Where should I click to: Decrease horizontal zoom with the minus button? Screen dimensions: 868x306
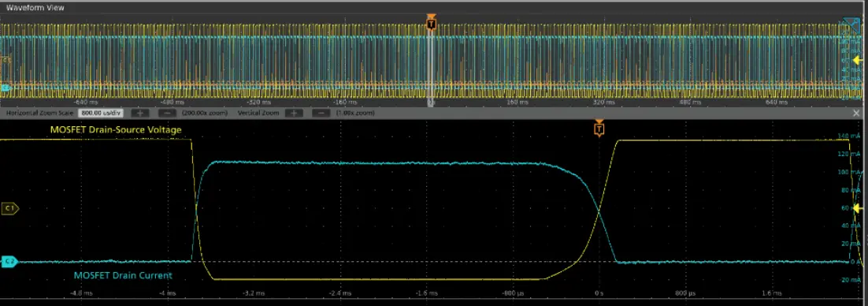point(167,113)
